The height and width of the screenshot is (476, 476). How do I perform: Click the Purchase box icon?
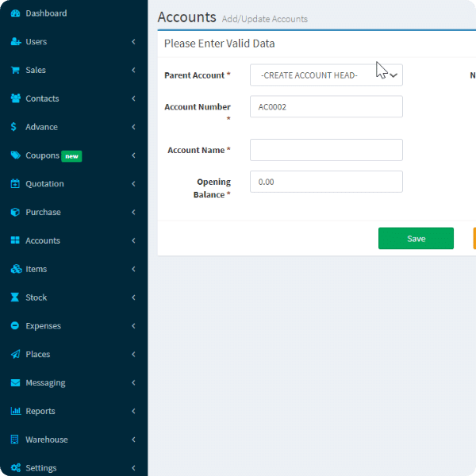tap(15, 213)
